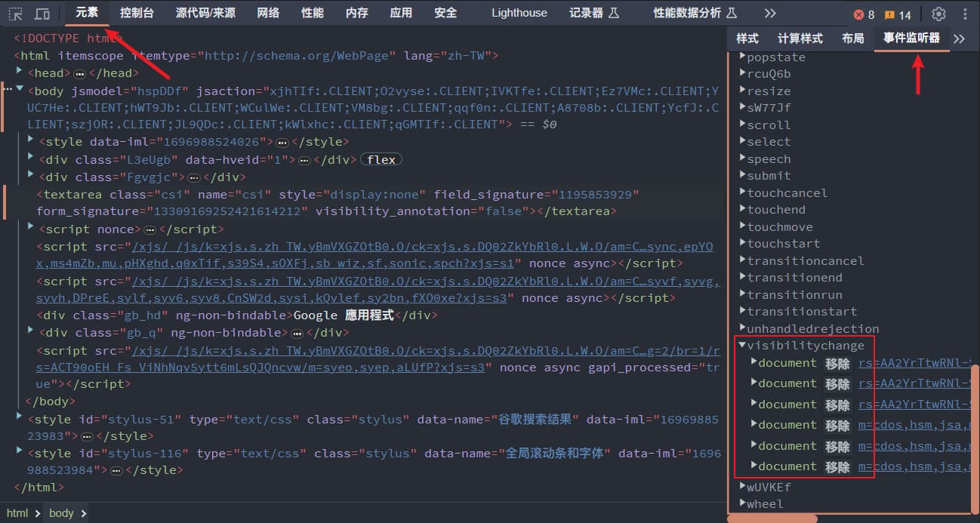Click the inspect element picker icon
Viewport: 980px width, 523px height.
16,14
